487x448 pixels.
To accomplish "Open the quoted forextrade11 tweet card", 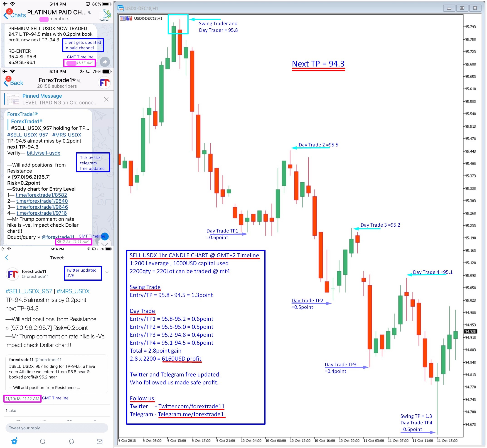I will point(57,373).
